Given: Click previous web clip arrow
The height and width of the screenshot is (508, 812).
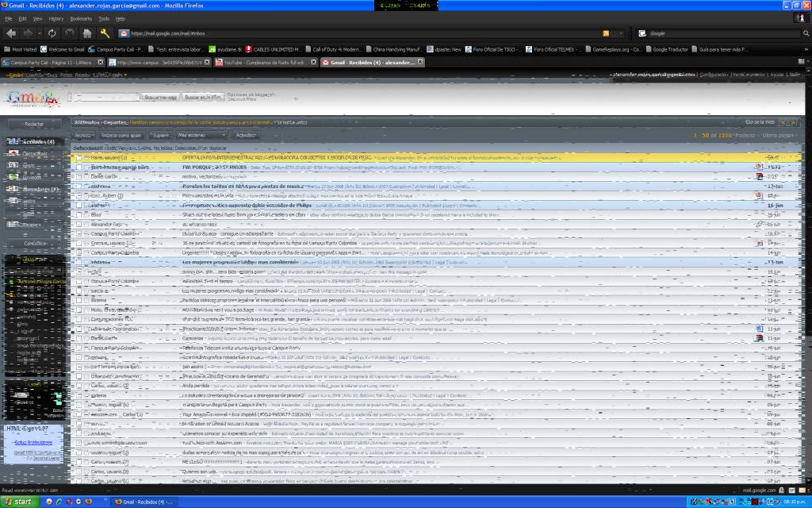Looking at the screenshot, I should [x=783, y=123].
